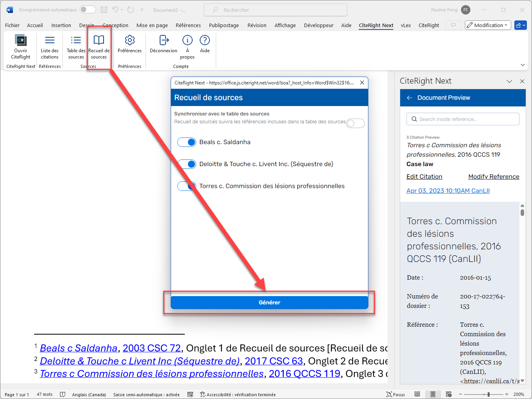Open Table des sources
This screenshot has height=399, width=532.
[76, 47]
